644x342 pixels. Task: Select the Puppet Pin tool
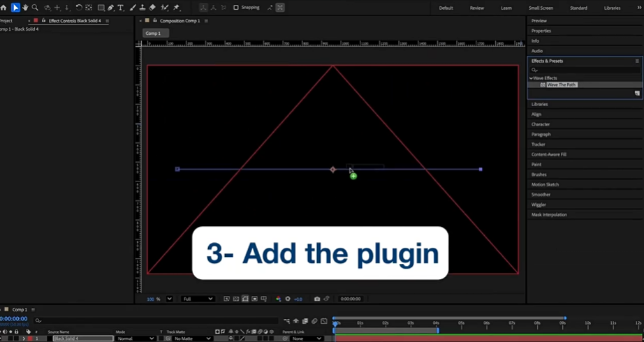(x=176, y=8)
